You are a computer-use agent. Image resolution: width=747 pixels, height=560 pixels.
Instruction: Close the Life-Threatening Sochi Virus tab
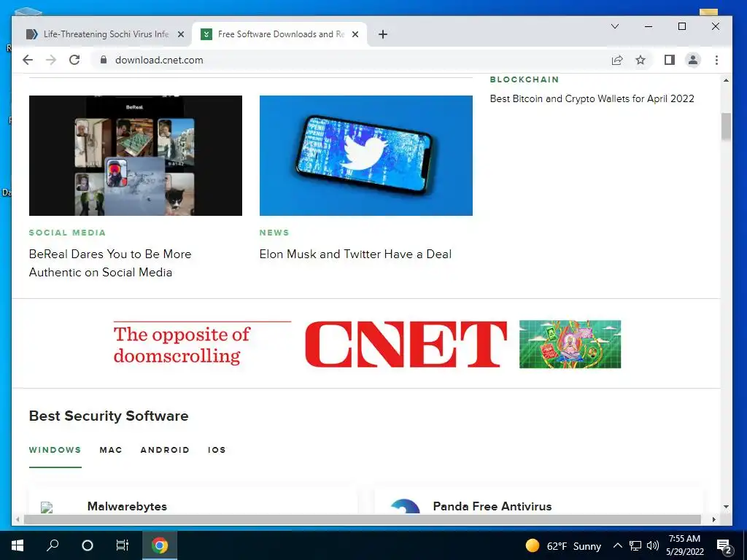(181, 34)
